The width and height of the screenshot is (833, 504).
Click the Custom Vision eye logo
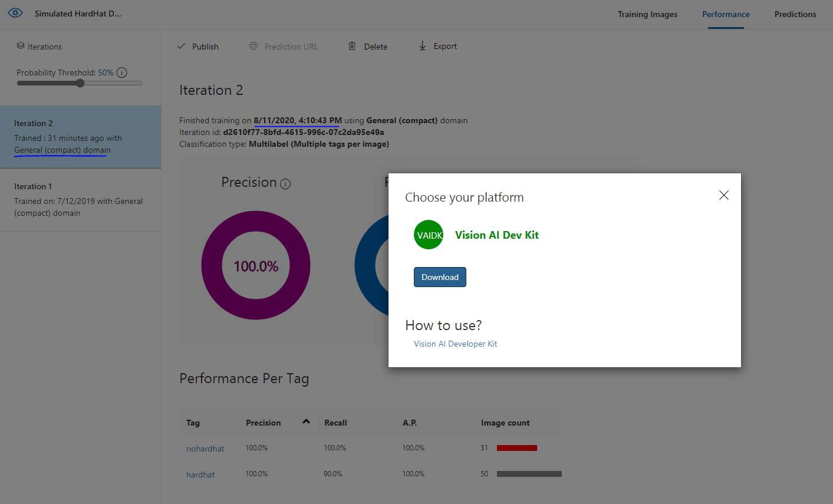pos(15,12)
